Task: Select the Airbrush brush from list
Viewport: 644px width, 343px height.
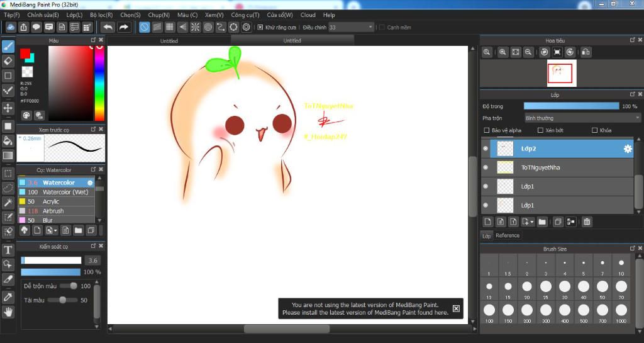Action: point(53,211)
